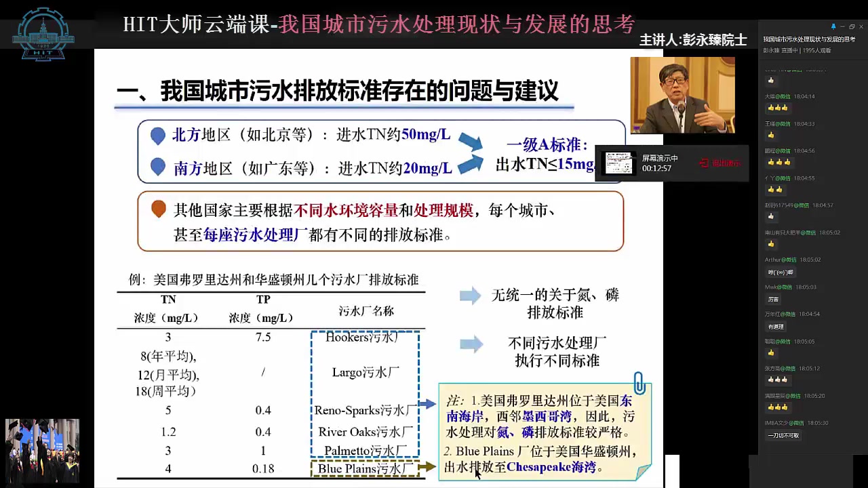Pin the live chat window with the blue pin
868x488 pixels.
pyautogui.click(x=833, y=27)
